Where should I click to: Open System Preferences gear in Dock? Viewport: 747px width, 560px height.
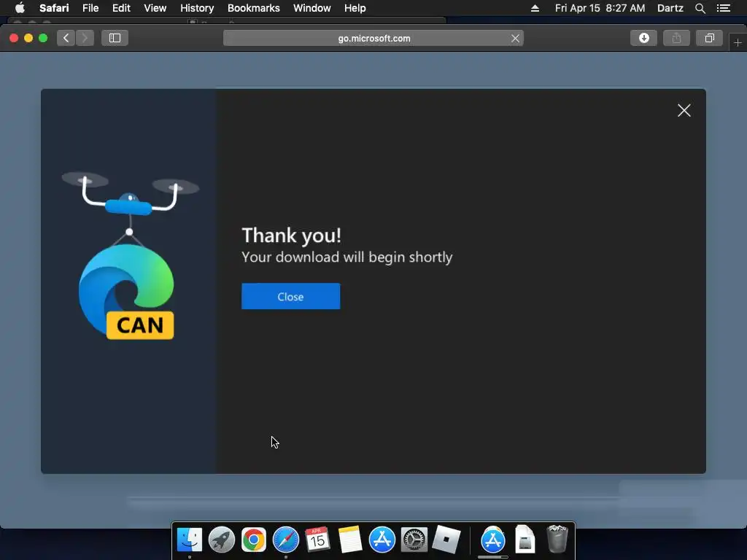pos(414,540)
